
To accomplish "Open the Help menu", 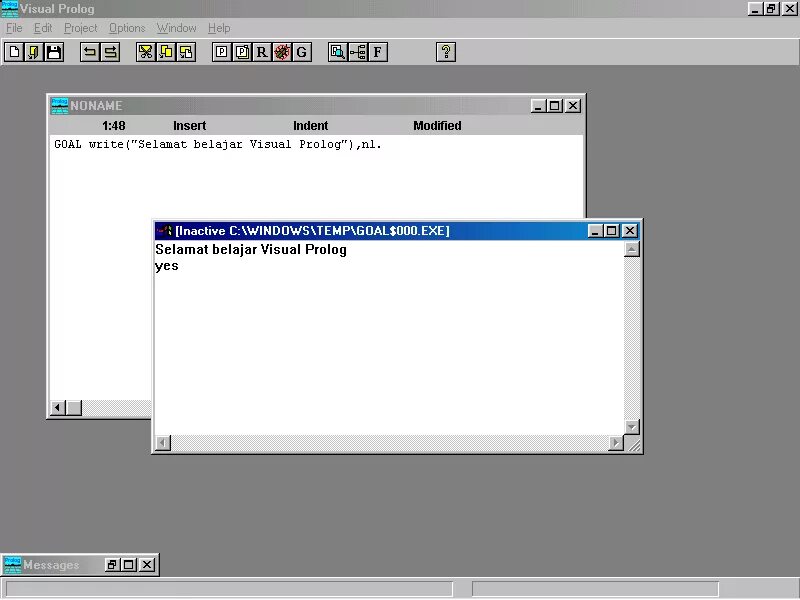I will click(x=219, y=28).
